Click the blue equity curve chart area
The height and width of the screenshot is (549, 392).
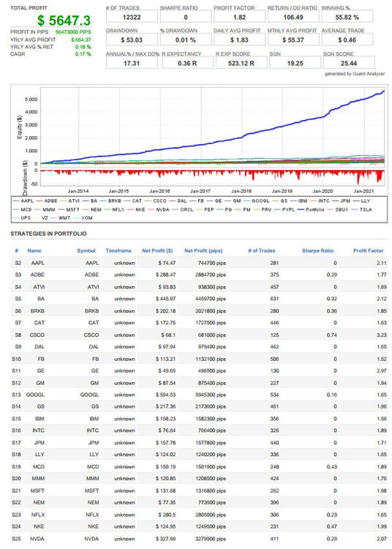click(213, 126)
